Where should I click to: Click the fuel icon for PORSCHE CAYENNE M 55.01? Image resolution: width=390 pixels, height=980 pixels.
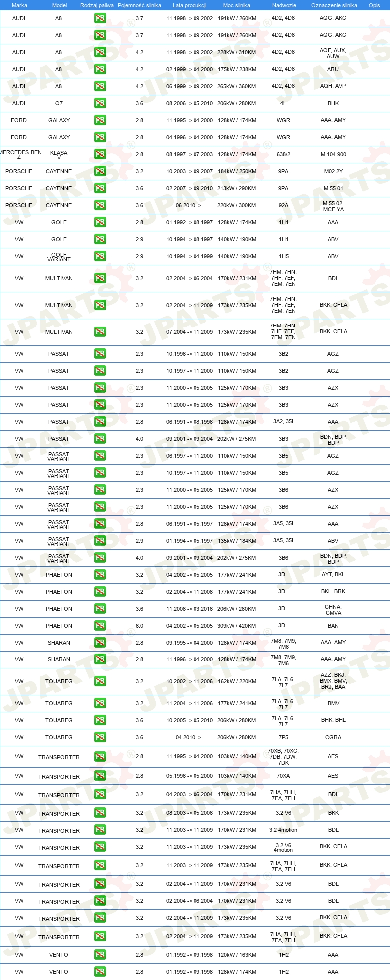(x=100, y=188)
